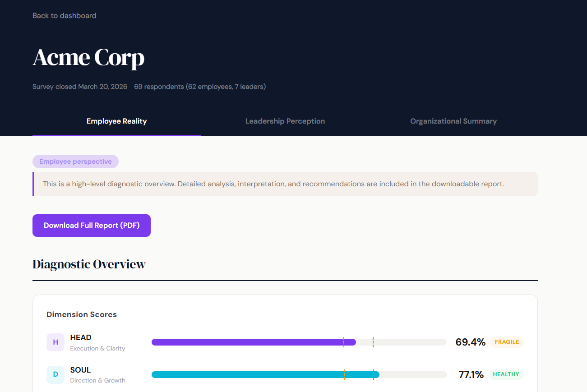Click the 69.4% HEAD score value
The height and width of the screenshot is (392, 587).
point(470,342)
